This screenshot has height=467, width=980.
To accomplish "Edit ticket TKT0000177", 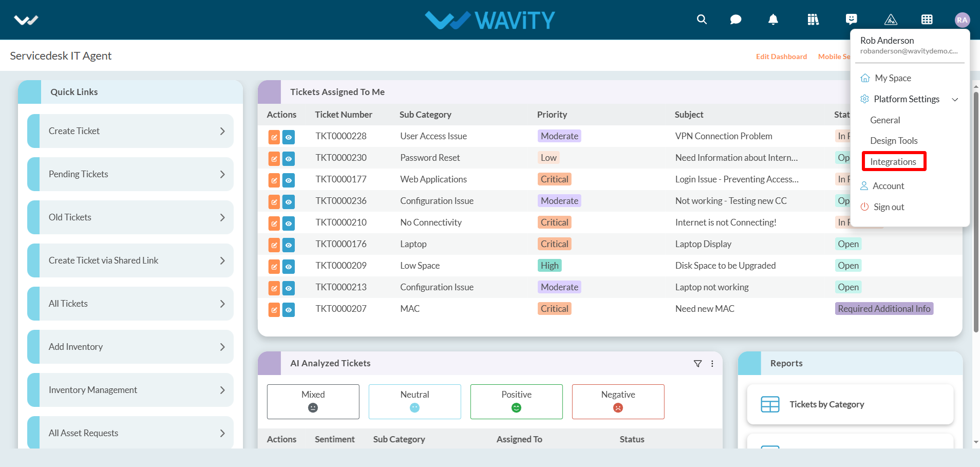I will [274, 180].
